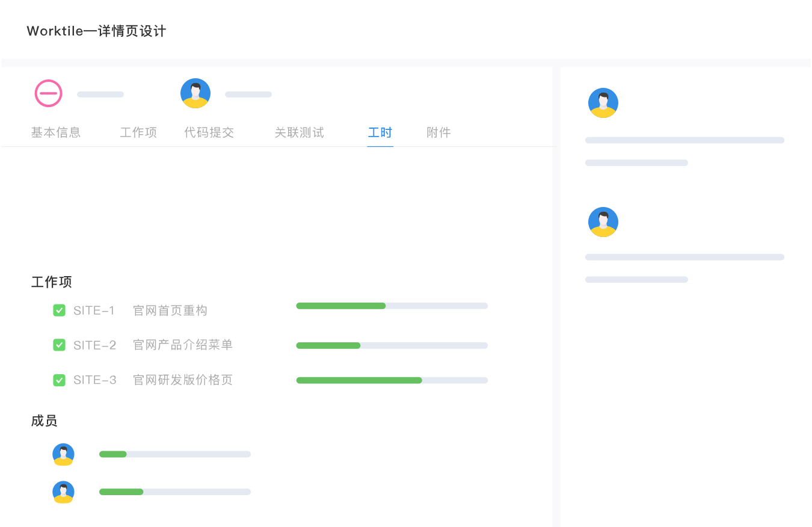This screenshot has height=527, width=812.
Task: Click the lower avatar in right panel
Action: 603,222
